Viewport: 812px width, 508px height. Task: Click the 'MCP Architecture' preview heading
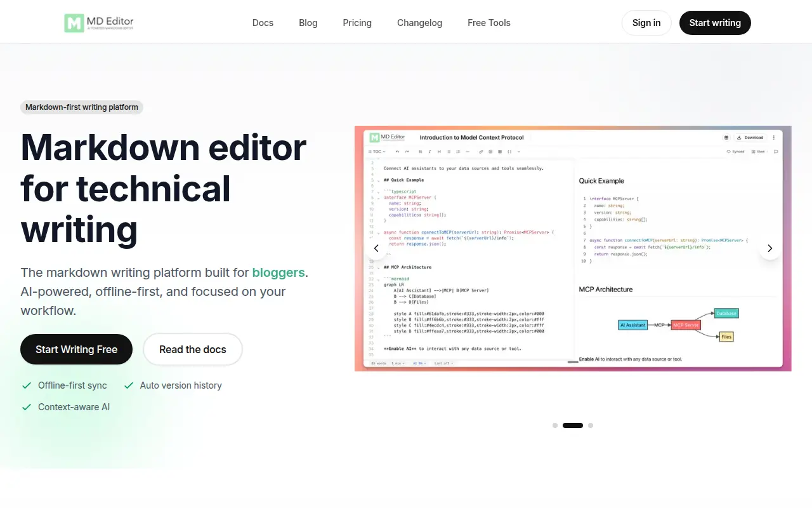tap(606, 290)
